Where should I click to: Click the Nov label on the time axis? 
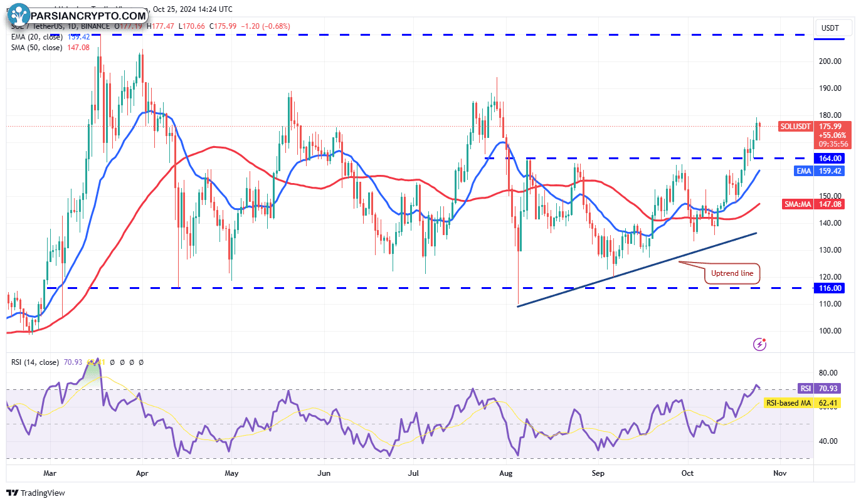click(779, 473)
